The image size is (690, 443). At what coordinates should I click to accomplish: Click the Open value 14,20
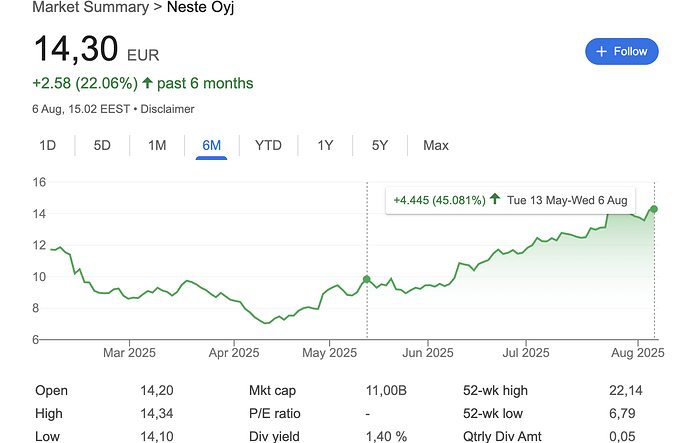157,390
